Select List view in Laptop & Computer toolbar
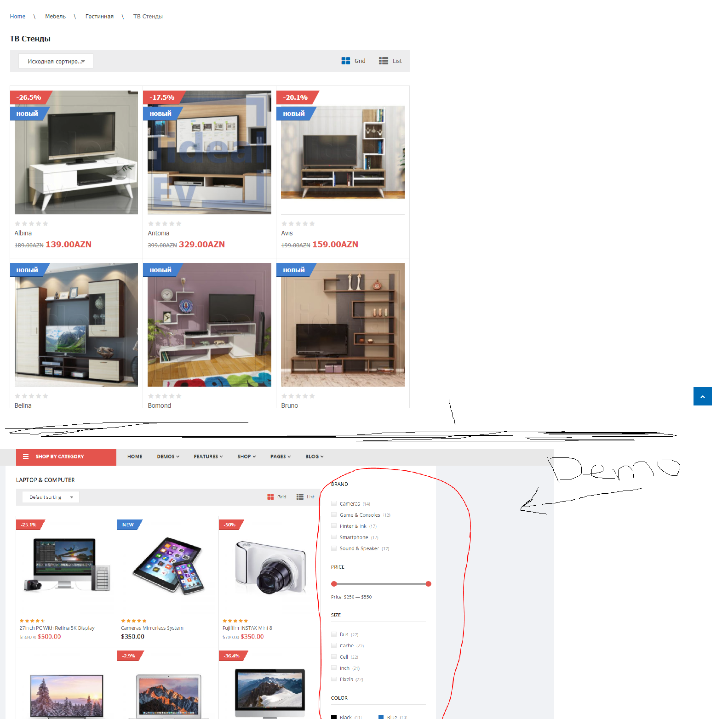Screen dimensions: 728x719 pyautogui.click(x=306, y=497)
